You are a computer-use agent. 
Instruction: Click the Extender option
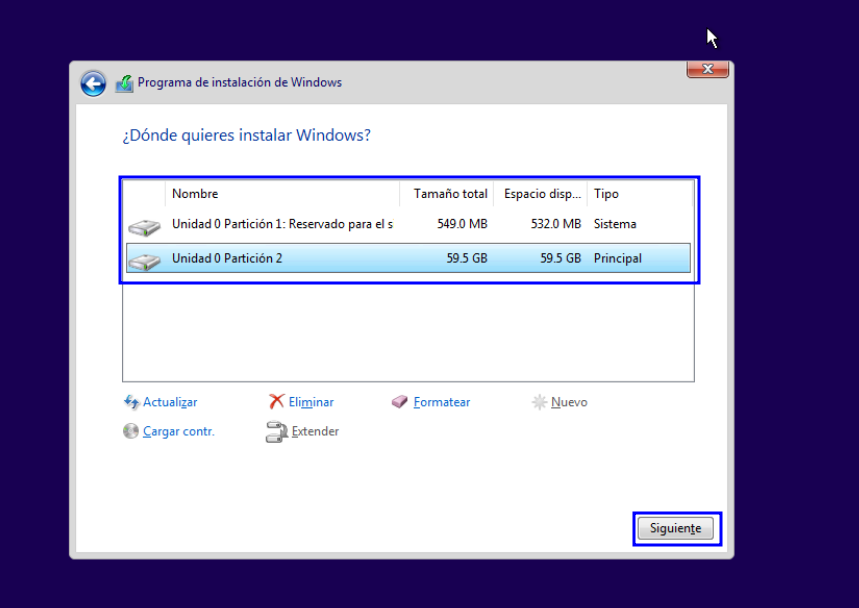315,431
